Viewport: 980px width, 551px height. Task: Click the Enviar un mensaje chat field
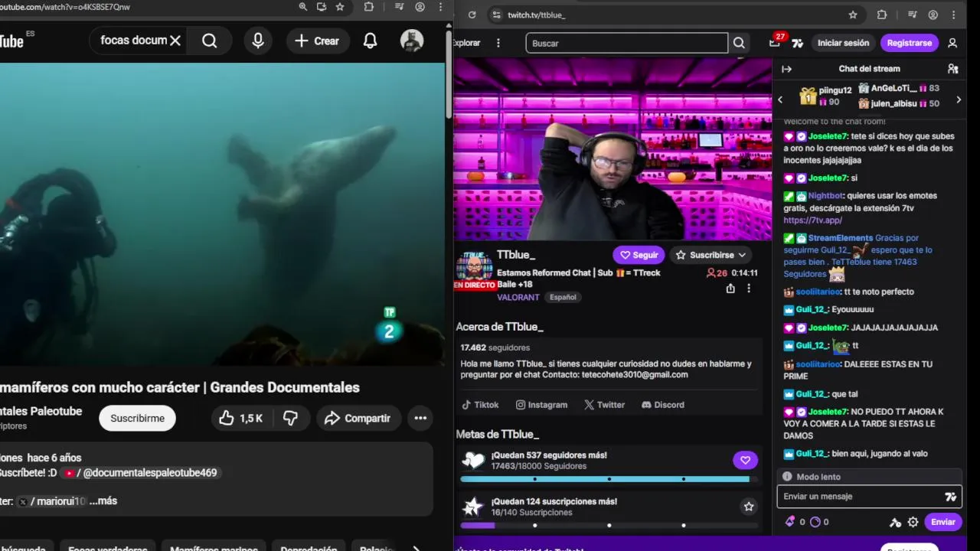point(861,497)
